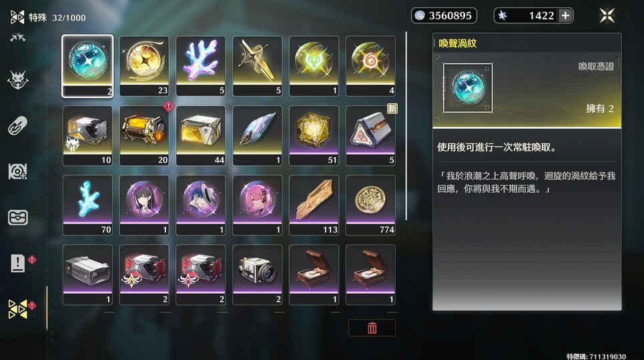This screenshot has height=360, width=644.
Task: Select the gold coin item with count 774
Action: coord(370,205)
